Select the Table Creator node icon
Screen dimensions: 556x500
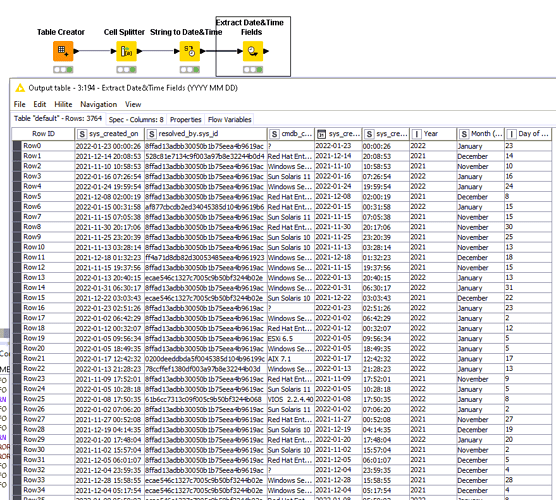[63, 51]
